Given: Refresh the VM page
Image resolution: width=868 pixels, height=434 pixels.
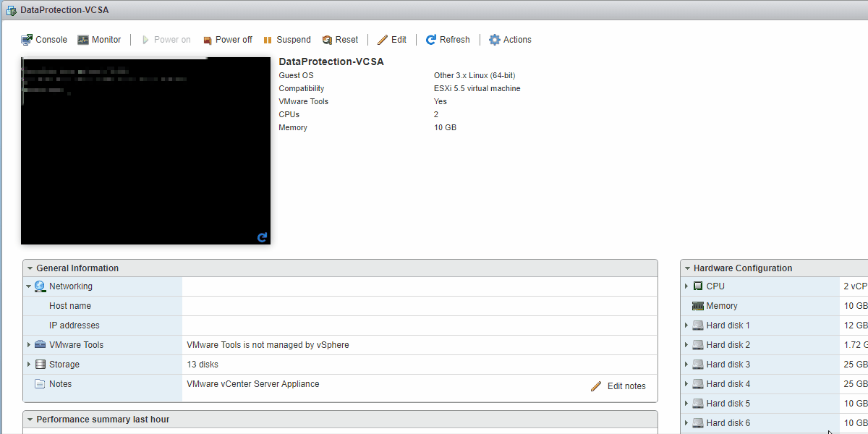Looking at the screenshot, I should [x=448, y=40].
